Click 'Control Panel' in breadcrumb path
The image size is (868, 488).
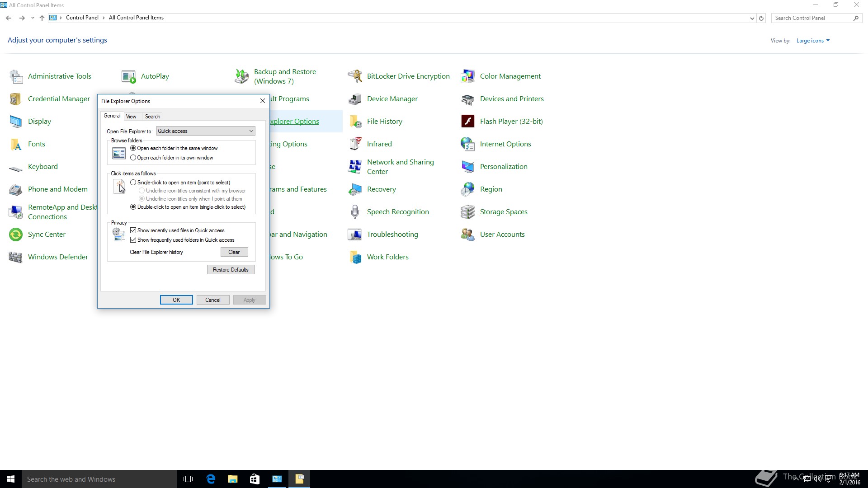tap(82, 18)
